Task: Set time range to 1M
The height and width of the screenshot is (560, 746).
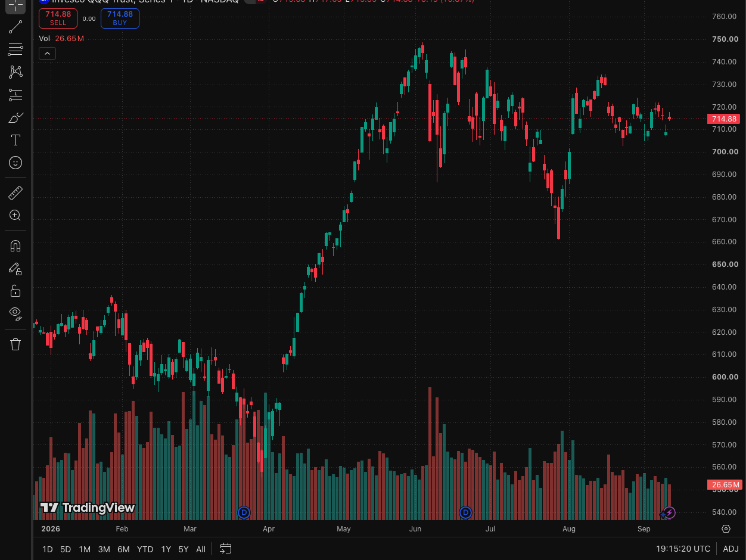Action: click(85, 549)
